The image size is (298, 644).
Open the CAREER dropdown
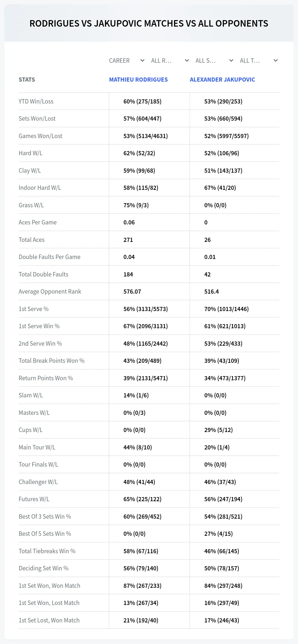tap(127, 61)
